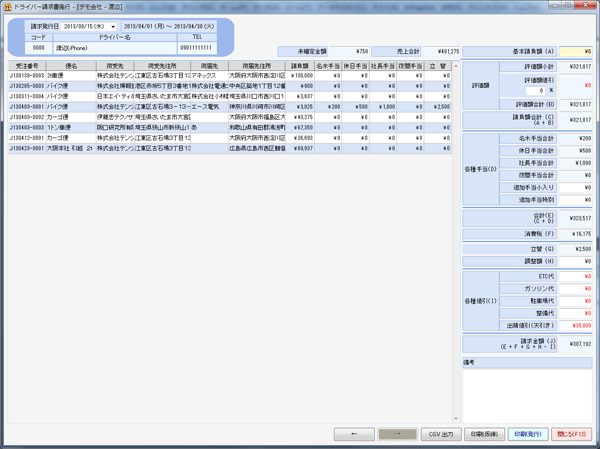Click inside the 備考 notes text area

(x=526, y=390)
